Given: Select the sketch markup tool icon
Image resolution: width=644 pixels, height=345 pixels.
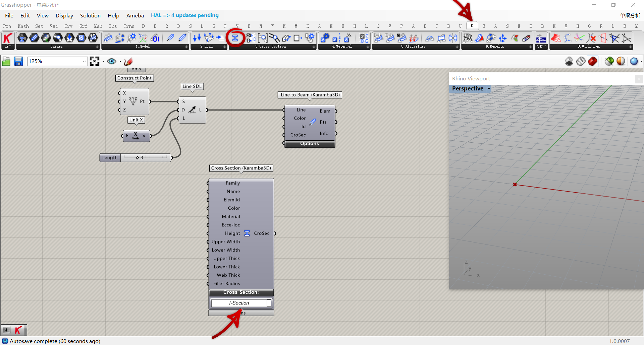Looking at the screenshot, I should (128, 61).
